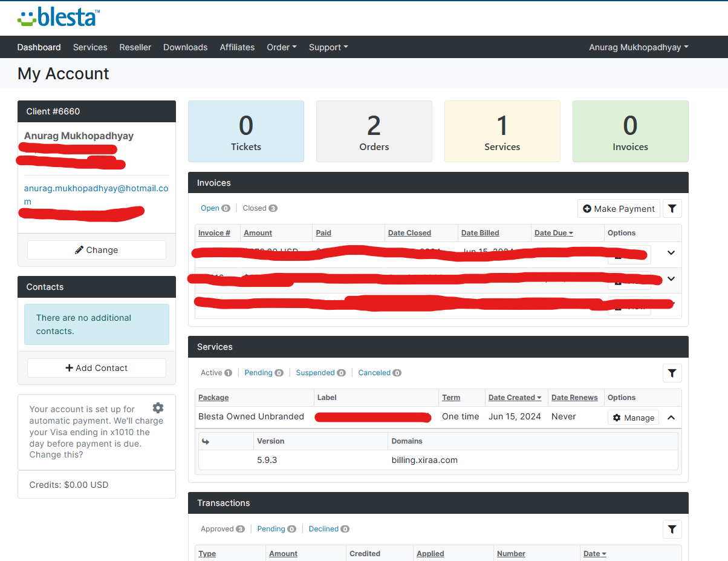
Task: Click the version value 5.9.3
Action: point(267,460)
